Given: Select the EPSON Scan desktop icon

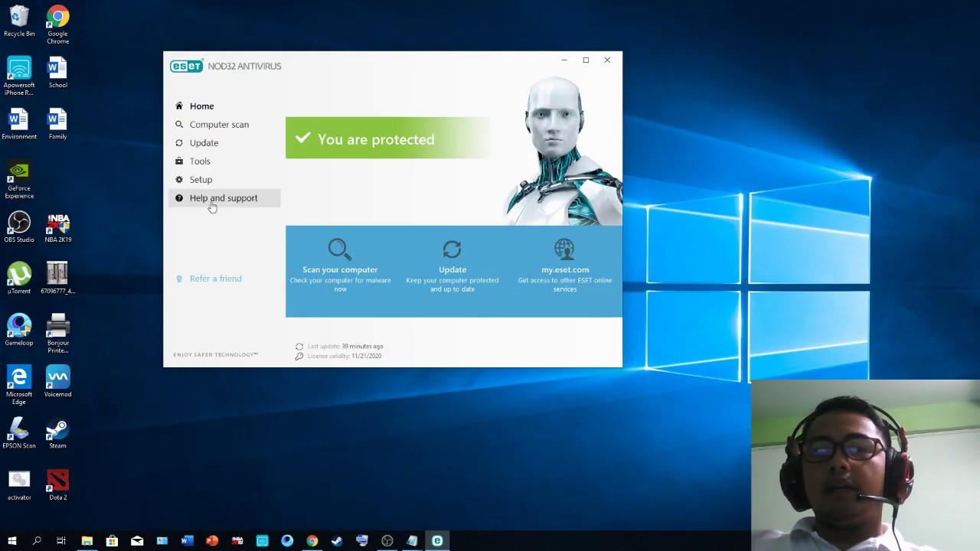Looking at the screenshot, I should tap(19, 433).
